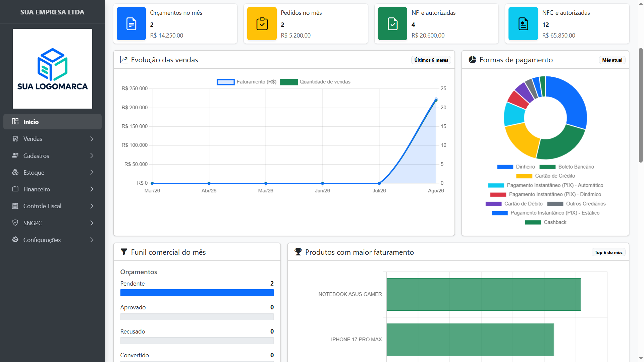Click the trophy icon beside Produtos com maior faturamento

(298, 252)
